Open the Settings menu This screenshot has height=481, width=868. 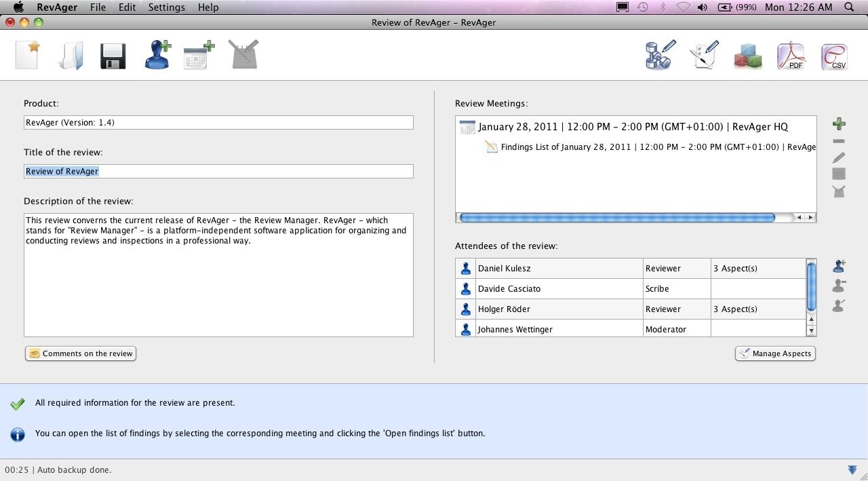click(166, 7)
